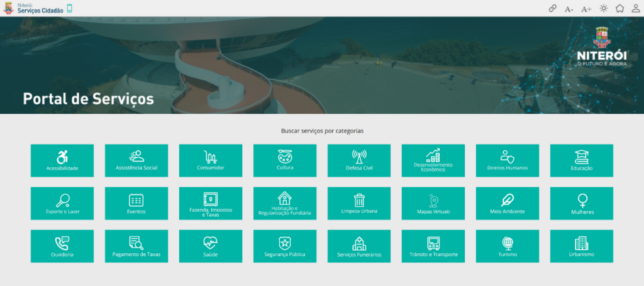This screenshot has width=644, height=286.
Task: Increase font size with A+ button
Action: tap(586, 9)
